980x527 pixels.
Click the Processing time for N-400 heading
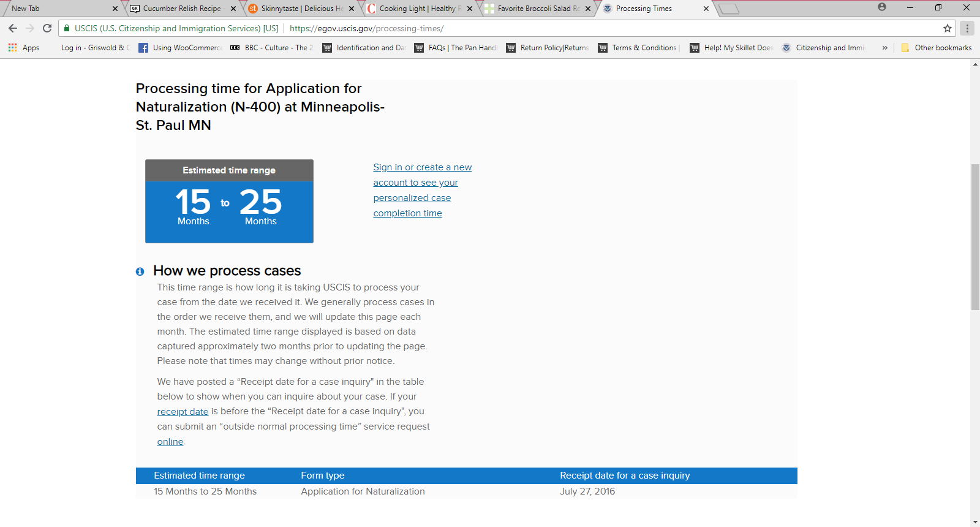(x=260, y=107)
